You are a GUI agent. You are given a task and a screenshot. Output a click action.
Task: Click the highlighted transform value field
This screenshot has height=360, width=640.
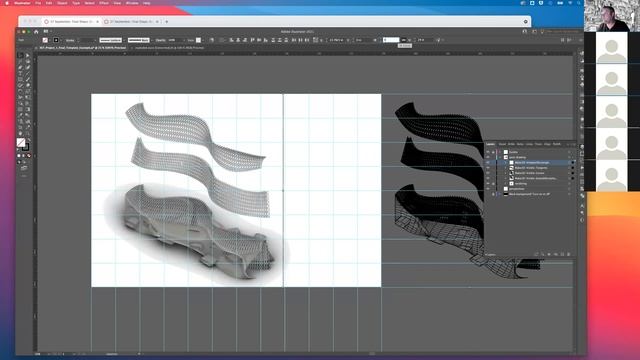tap(391, 40)
